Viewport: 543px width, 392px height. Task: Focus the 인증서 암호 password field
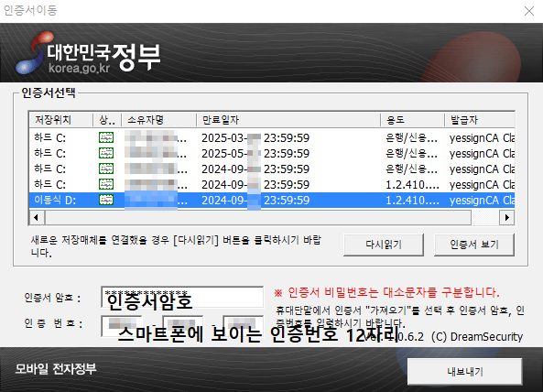[182, 297]
